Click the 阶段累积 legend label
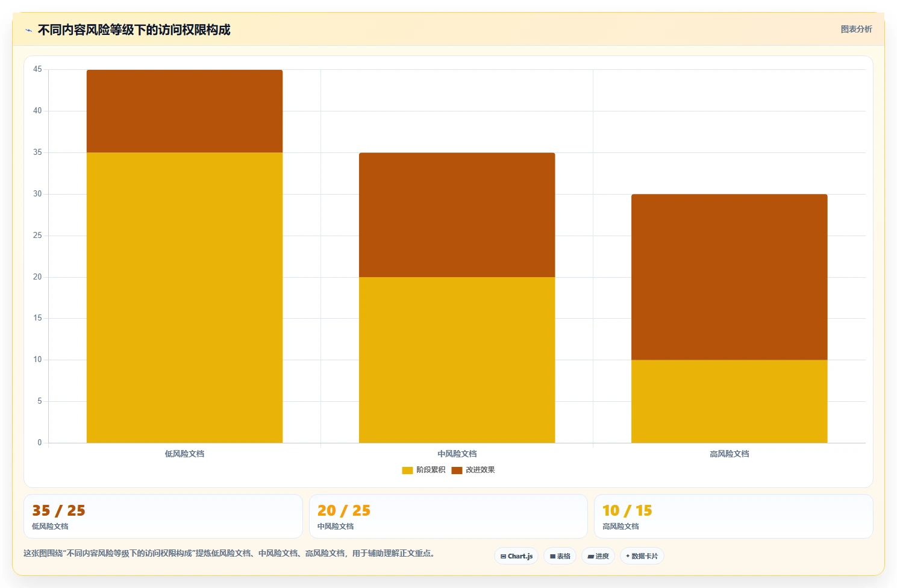Viewport: 897px width, 588px height. (x=431, y=470)
